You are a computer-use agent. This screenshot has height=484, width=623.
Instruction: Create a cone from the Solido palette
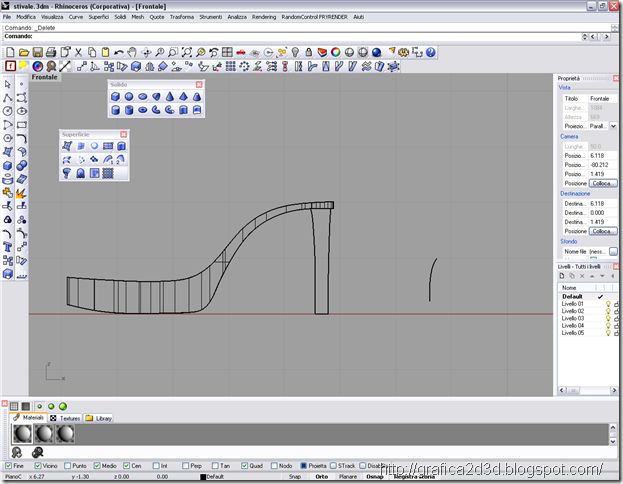[x=170, y=97]
